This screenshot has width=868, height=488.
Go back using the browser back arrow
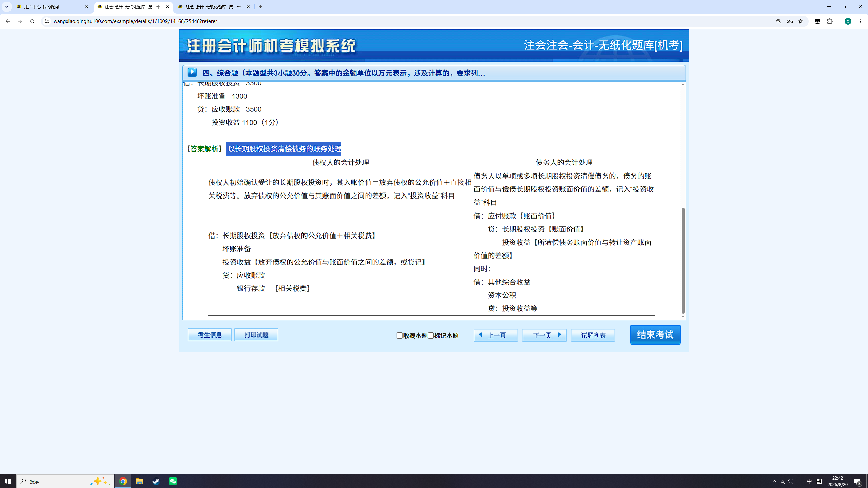point(7,21)
